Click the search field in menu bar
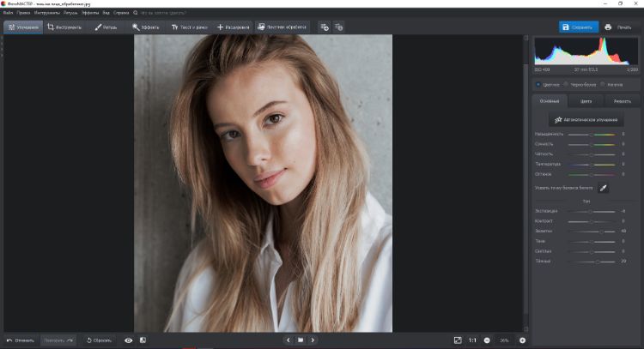The image size is (644, 349). [x=163, y=13]
